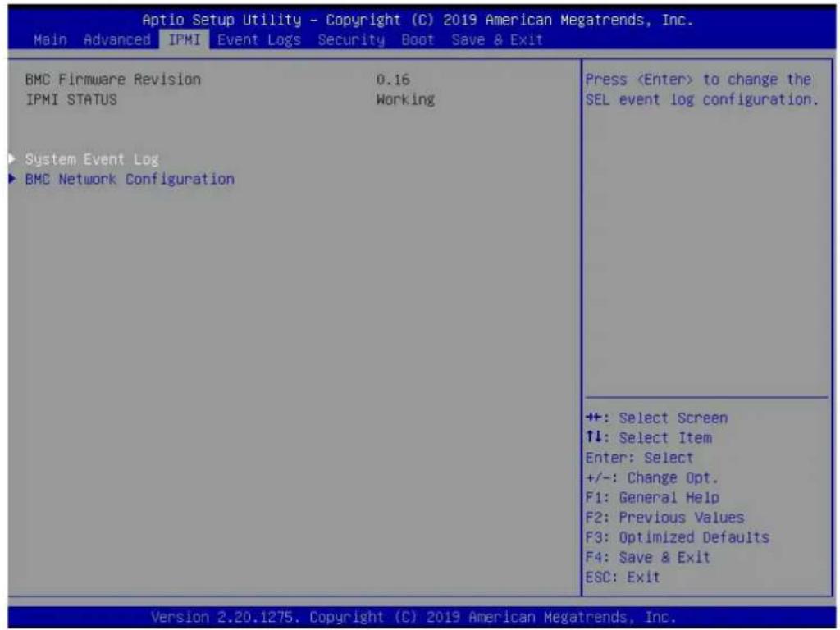840x630 pixels.
Task: Open the Main tab
Action: [x=50, y=40]
